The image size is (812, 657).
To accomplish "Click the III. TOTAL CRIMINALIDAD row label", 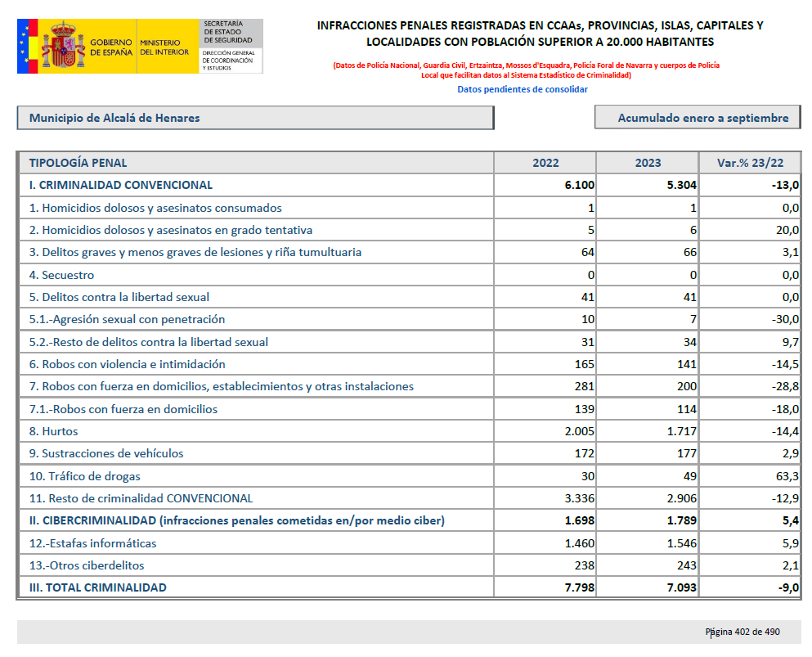I will pos(97,587).
